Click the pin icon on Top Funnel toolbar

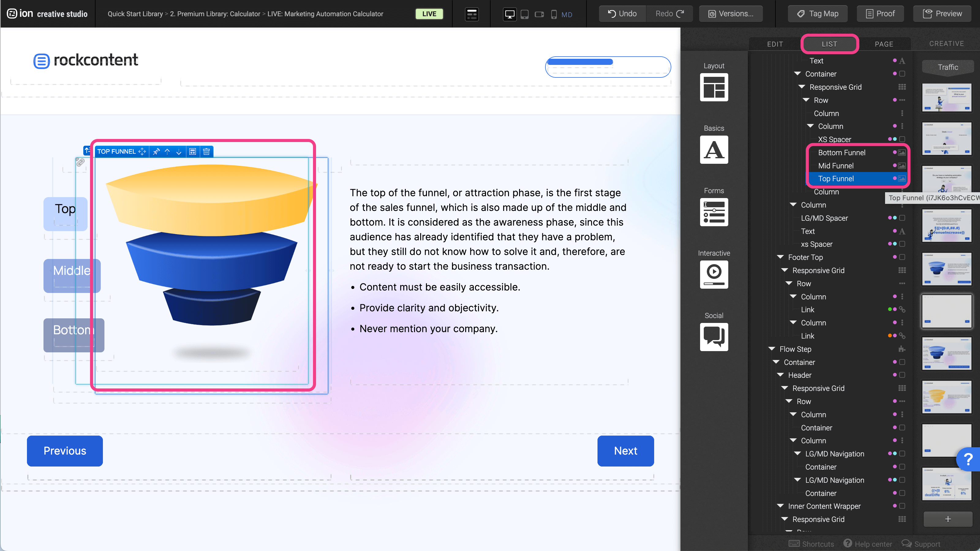point(156,152)
